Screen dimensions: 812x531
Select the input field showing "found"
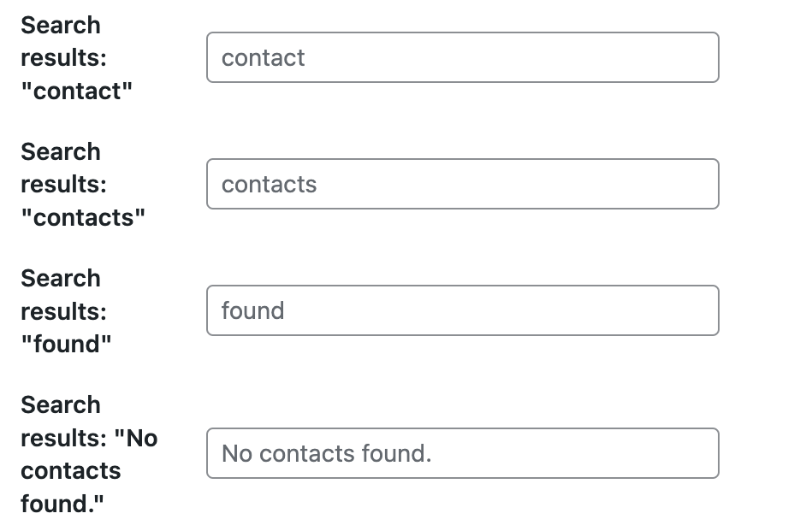462,310
